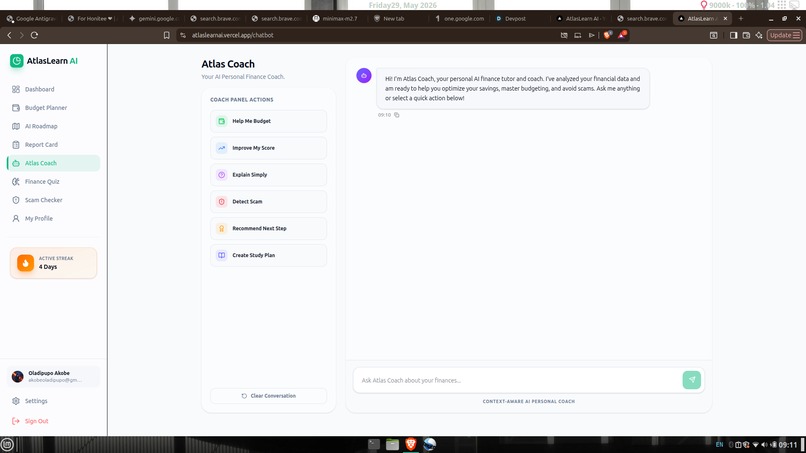Go to My Profile
Image resolution: width=806 pixels, height=453 pixels.
[x=53, y=219]
